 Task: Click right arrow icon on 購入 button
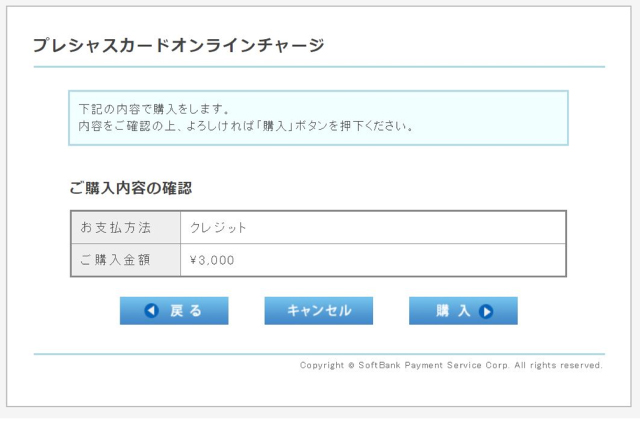[486, 312]
